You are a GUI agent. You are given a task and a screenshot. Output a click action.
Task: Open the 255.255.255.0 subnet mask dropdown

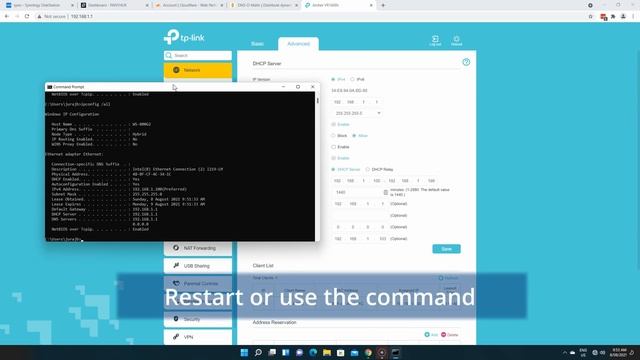click(357, 113)
